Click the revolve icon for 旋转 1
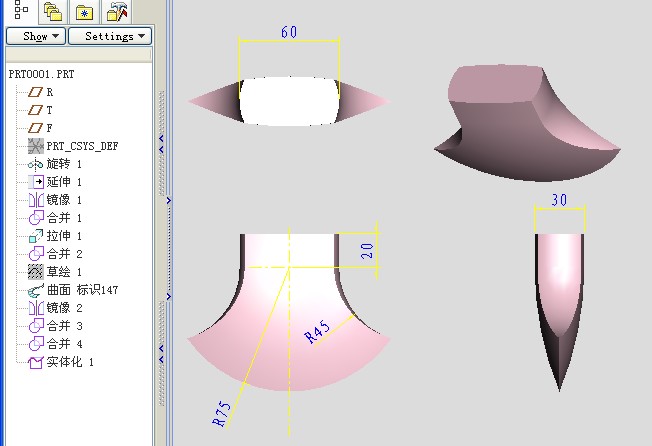The height and width of the screenshot is (446, 652). (35, 164)
